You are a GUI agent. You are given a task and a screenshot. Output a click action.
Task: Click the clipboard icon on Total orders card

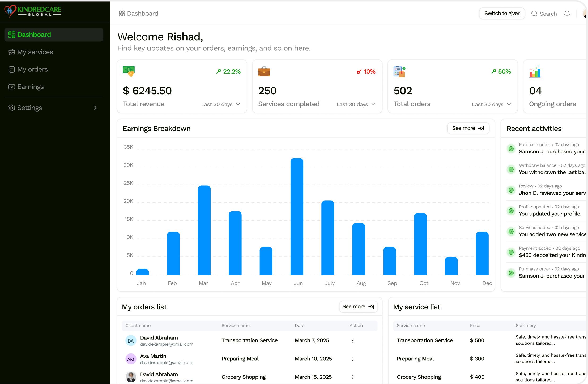399,71
